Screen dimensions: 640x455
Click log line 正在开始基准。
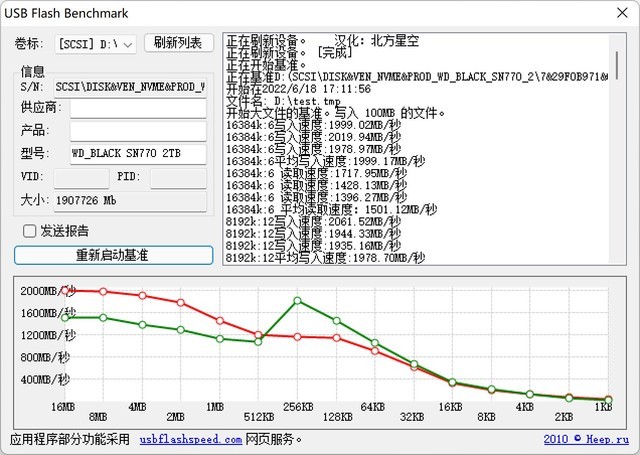[267, 65]
